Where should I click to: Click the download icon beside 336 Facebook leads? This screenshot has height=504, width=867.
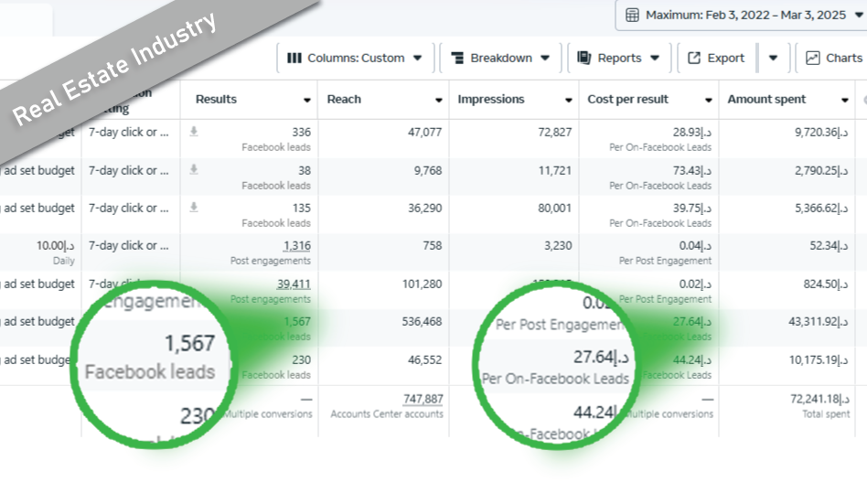coord(194,132)
